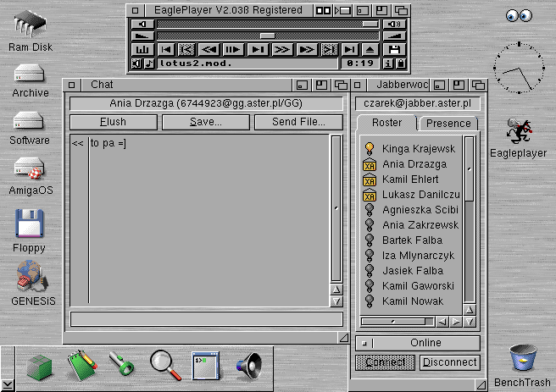Click the play-faster arrow button in EaglePlayer
Screen dimensions: 556x392
click(306, 50)
